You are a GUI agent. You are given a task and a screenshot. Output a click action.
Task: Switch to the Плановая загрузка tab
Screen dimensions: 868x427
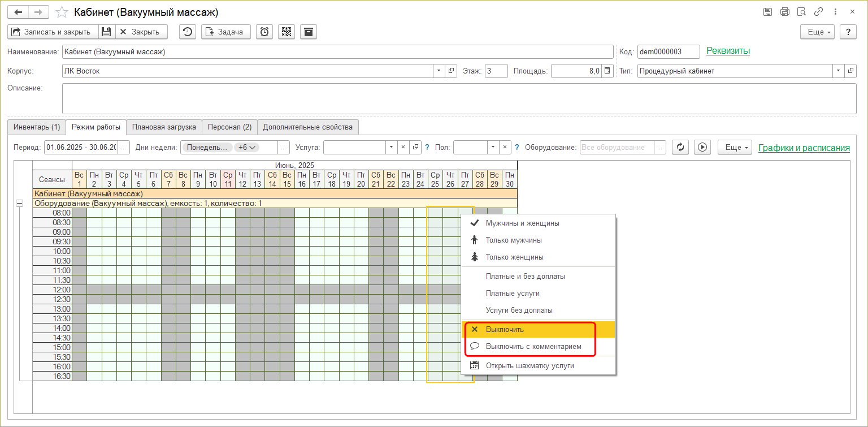coord(163,127)
